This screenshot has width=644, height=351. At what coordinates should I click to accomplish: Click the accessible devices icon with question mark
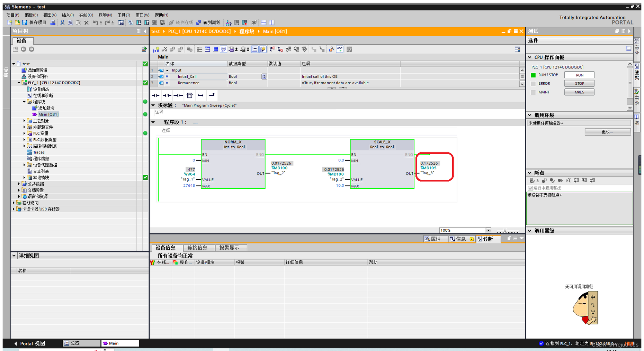pyautogui.click(x=229, y=23)
